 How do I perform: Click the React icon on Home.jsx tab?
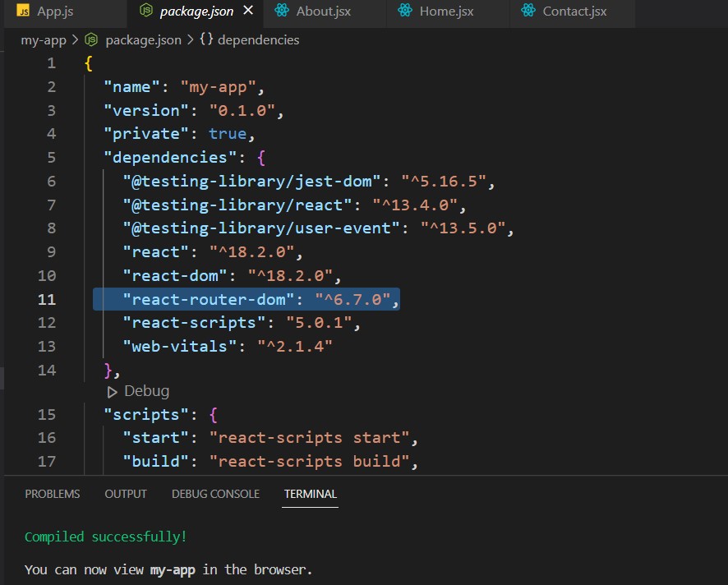pyautogui.click(x=404, y=12)
